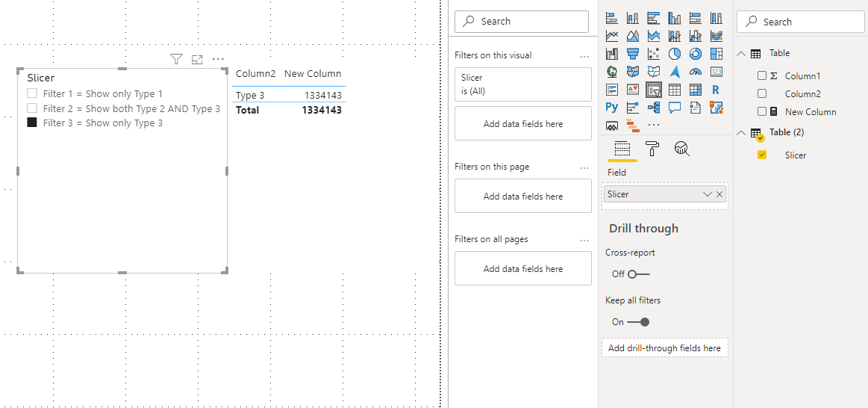Collapse the Table (2) node in Fields
The height and width of the screenshot is (408, 868).
point(741,133)
